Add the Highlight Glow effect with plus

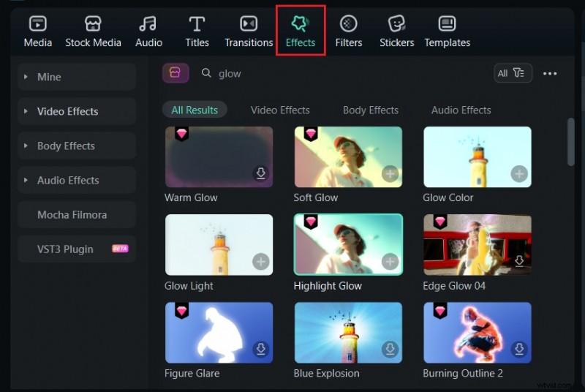coord(390,262)
